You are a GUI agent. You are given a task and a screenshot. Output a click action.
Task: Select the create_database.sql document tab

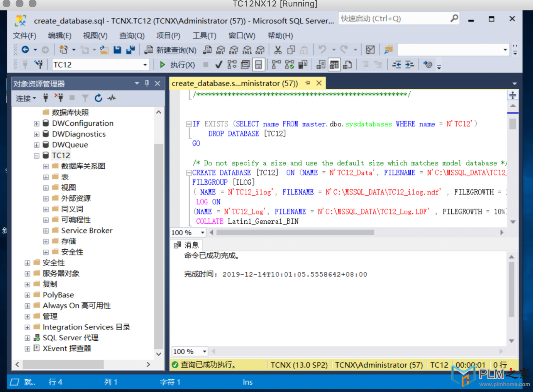(235, 83)
